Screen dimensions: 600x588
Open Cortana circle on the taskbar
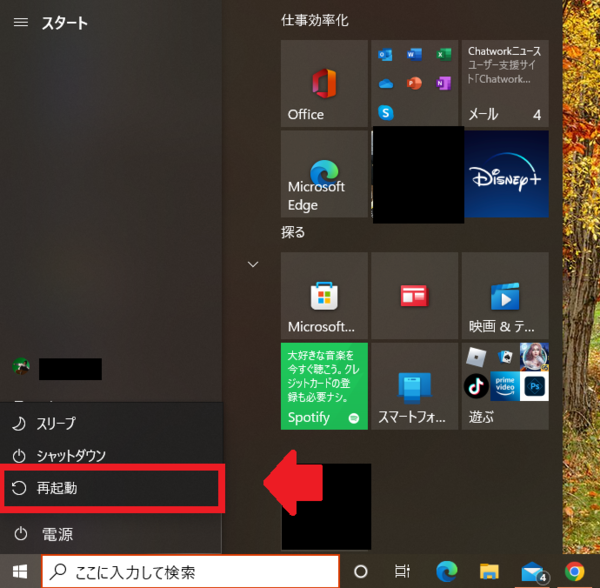point(360,572)
